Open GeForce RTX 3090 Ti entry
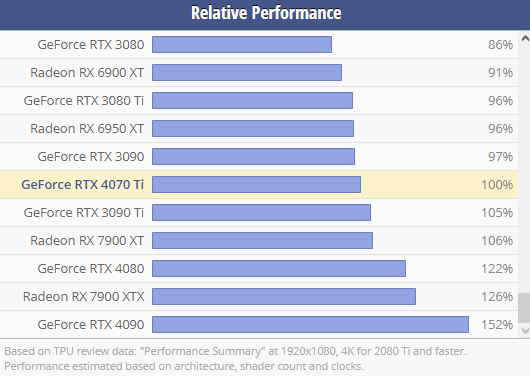530x376 pixels. click(84, 213)
